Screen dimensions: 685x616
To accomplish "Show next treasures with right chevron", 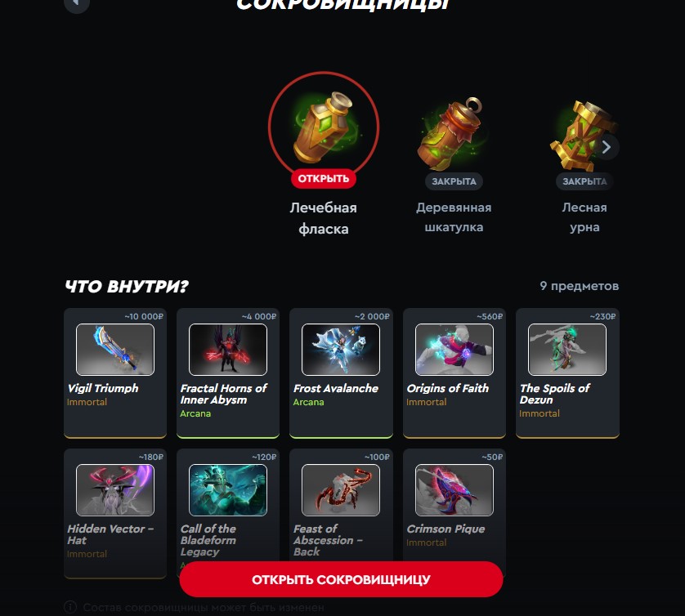I will (x=606, y=147).
